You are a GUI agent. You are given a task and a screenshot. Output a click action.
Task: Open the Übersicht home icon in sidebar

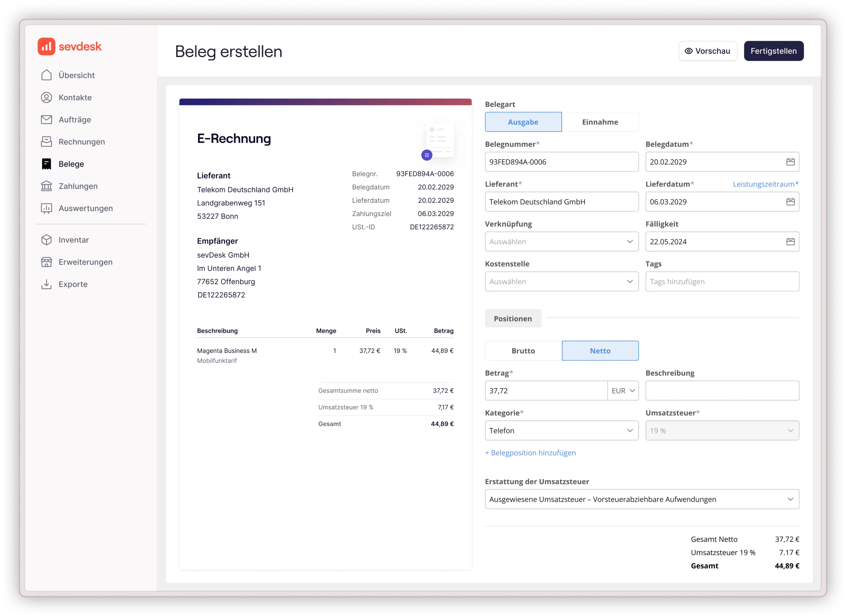[x=46, y=75]
